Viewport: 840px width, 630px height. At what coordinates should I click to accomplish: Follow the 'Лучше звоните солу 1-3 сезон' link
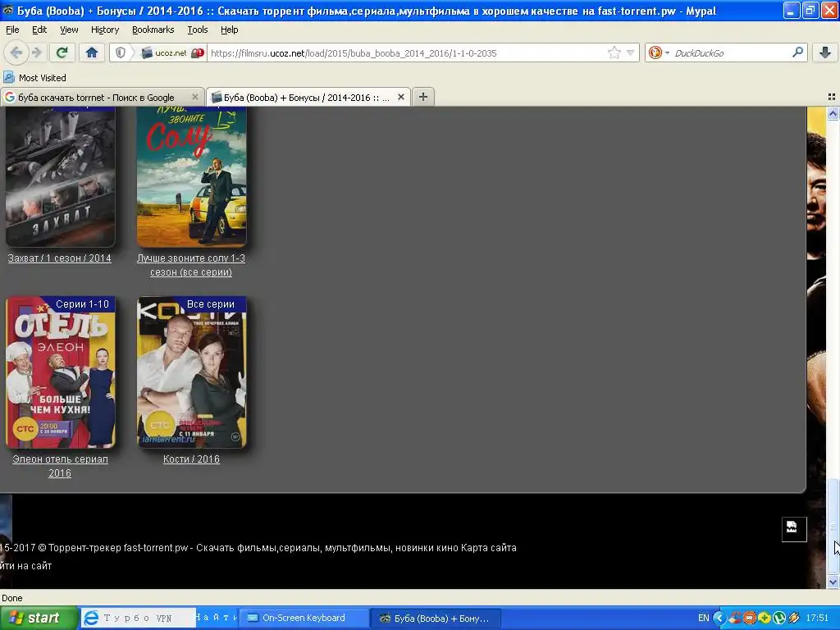coord(190,265)
